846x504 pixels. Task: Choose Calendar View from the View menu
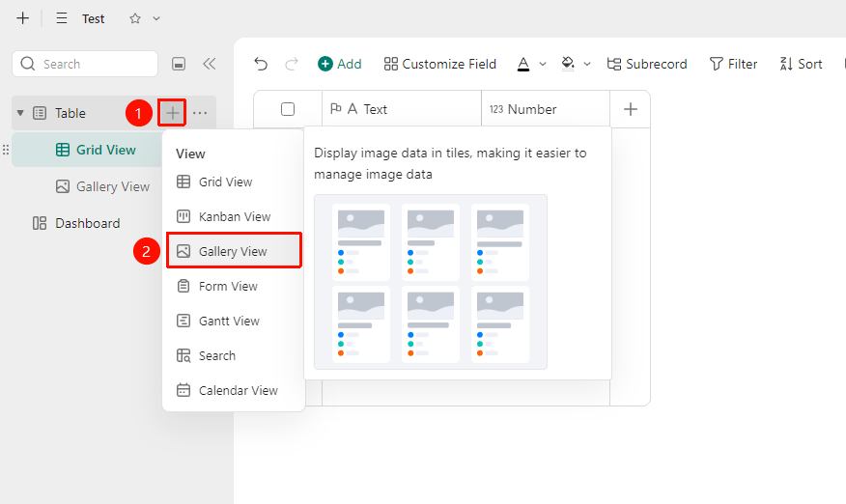pyautogui.click(x=234, y=390)
